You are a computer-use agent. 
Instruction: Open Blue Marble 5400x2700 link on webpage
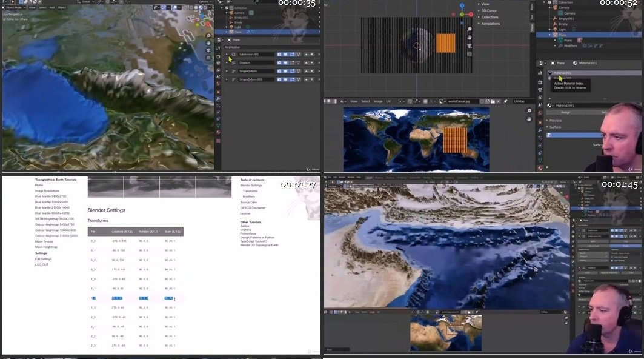point(50,196)
